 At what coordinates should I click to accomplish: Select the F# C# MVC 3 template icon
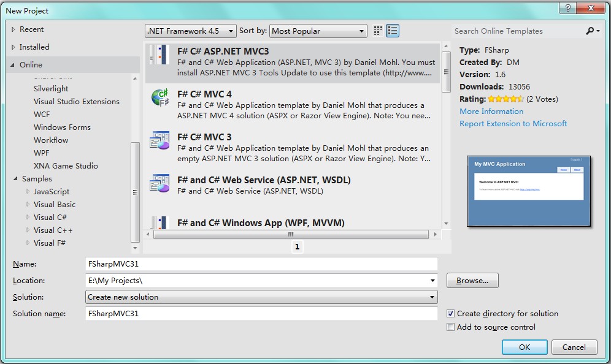[x=160, y=140]
